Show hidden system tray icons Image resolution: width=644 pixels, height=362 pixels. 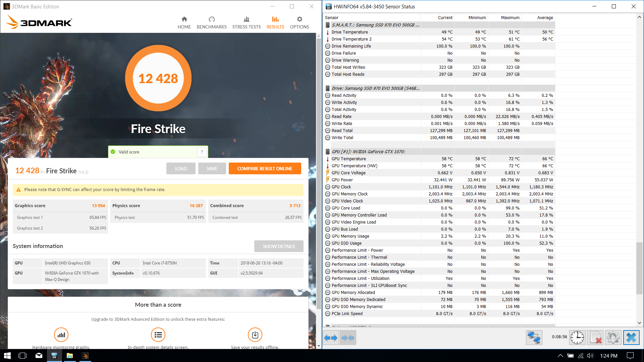click(560, 356)
